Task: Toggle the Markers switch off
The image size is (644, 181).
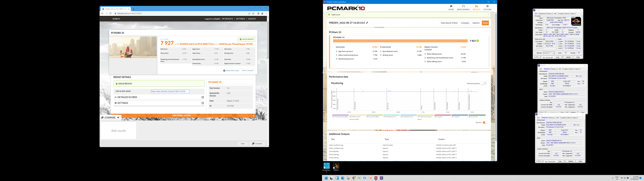Action: 485,123
